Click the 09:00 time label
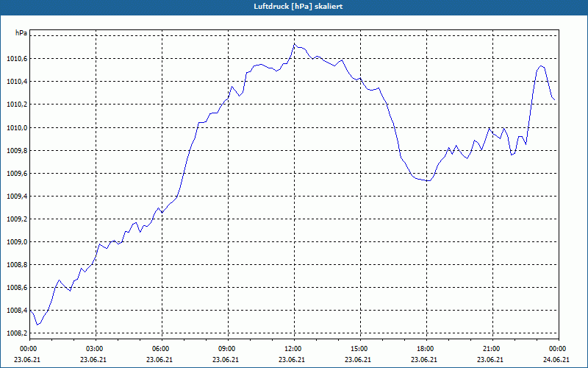 click(228, 349)
